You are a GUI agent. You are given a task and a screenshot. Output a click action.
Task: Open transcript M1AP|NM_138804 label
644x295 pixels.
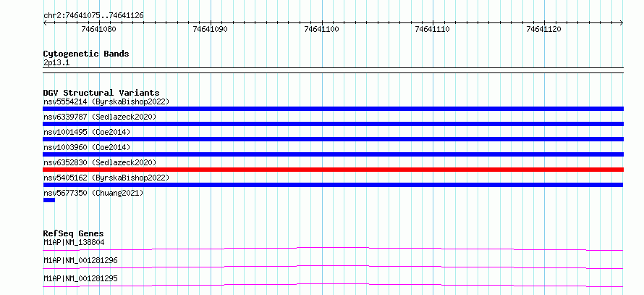pyautogui.click(x=74, y=242)
